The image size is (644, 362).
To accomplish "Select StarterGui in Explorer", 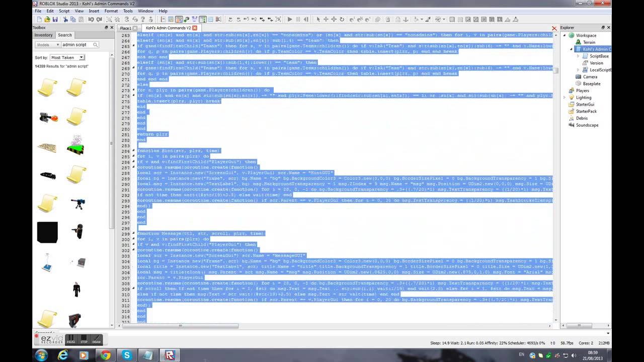I will coord(585,105).
